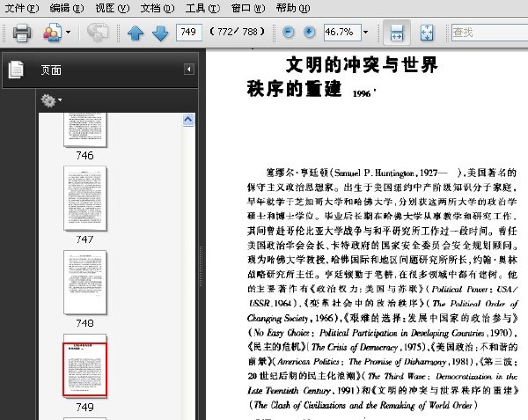Click the 页面 panel pages icon
Screen dimensions: 528x420
pyautogui.click(x=16, y=70)
